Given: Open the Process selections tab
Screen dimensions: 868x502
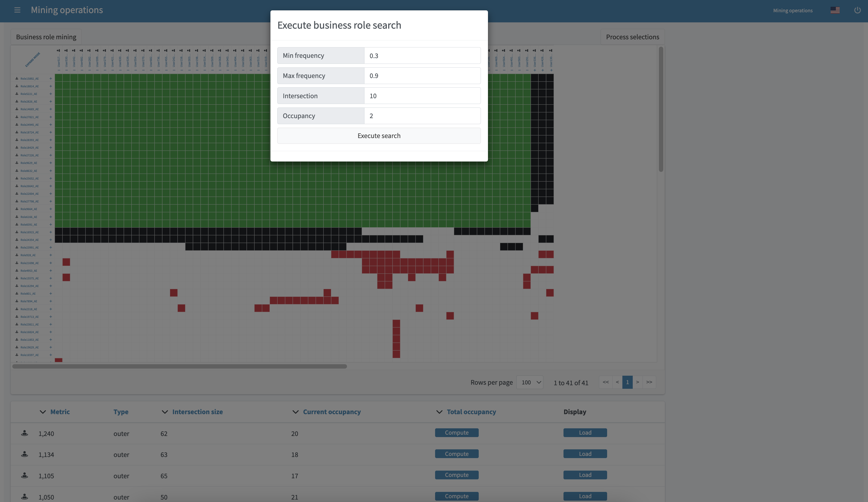Looking at the screenshot, I should (x=632, y=37).
